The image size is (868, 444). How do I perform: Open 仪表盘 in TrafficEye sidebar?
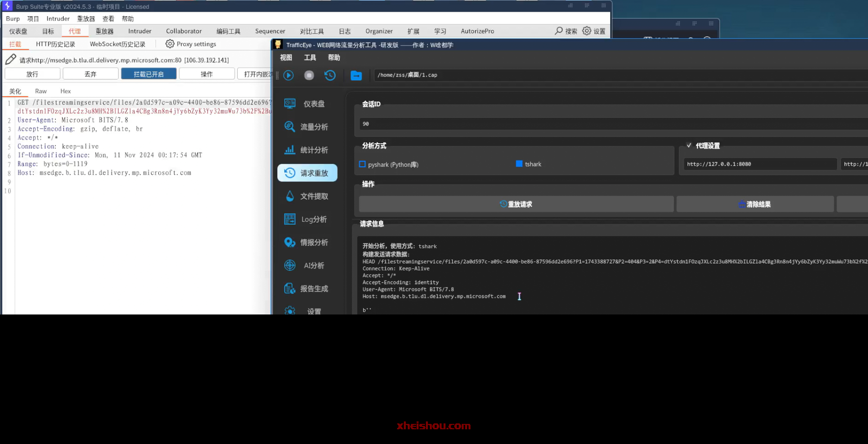pos(307,104)
